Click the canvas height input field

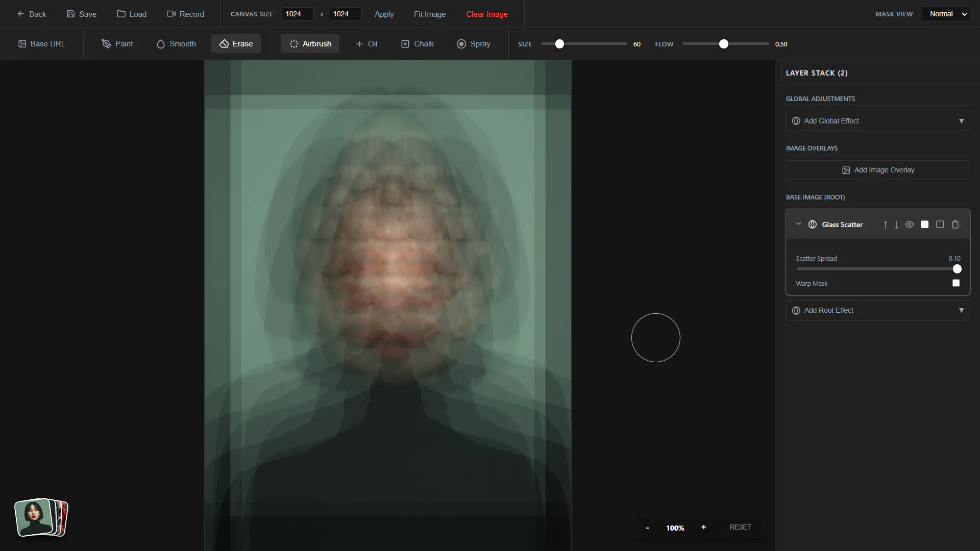[345, 14]
